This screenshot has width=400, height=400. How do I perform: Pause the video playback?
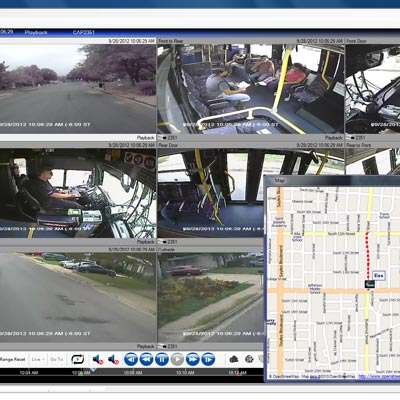[x=162, y=359]
